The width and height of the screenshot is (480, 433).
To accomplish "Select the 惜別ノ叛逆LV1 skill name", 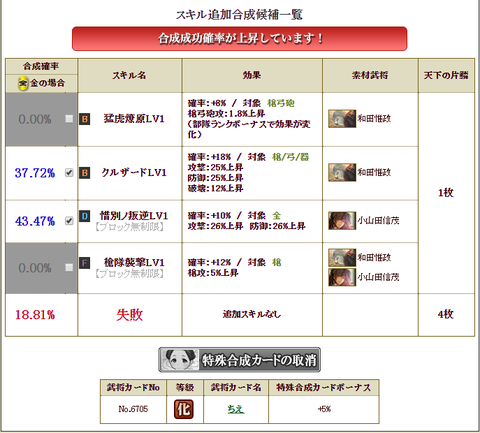I will click(134, 216).
